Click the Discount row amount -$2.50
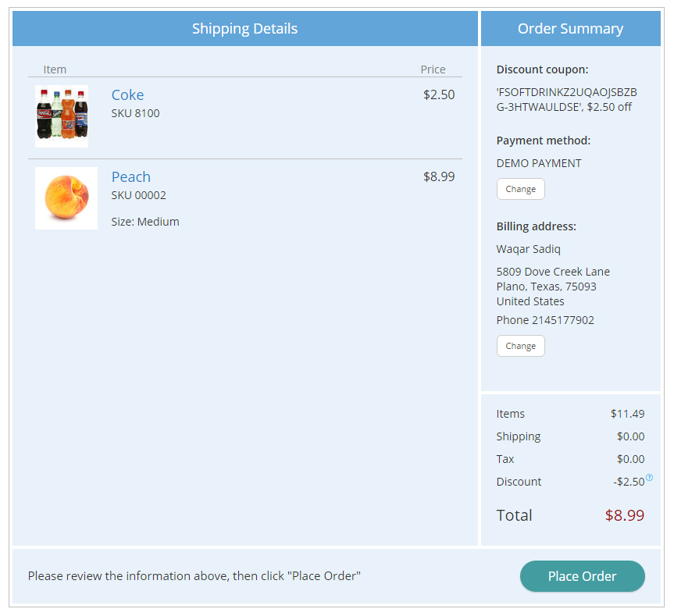Screen dimensions: 674x616 (629, 482)
